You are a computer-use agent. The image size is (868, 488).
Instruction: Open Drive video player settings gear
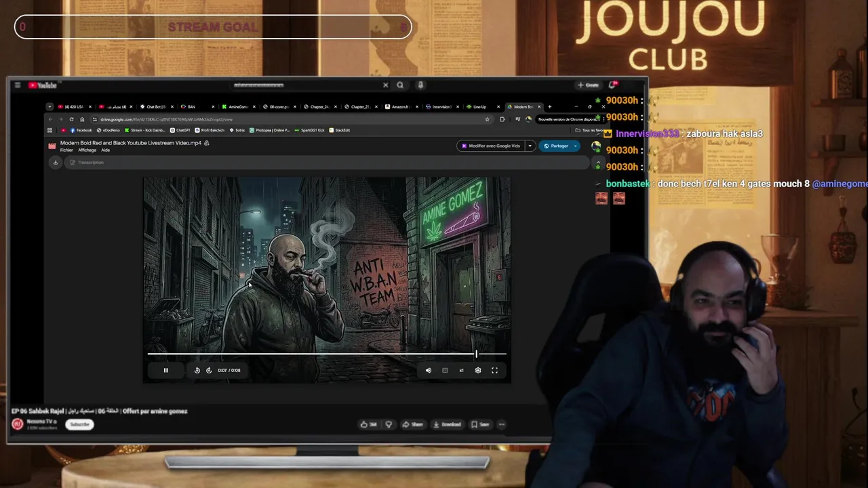(x=478, y=370)
